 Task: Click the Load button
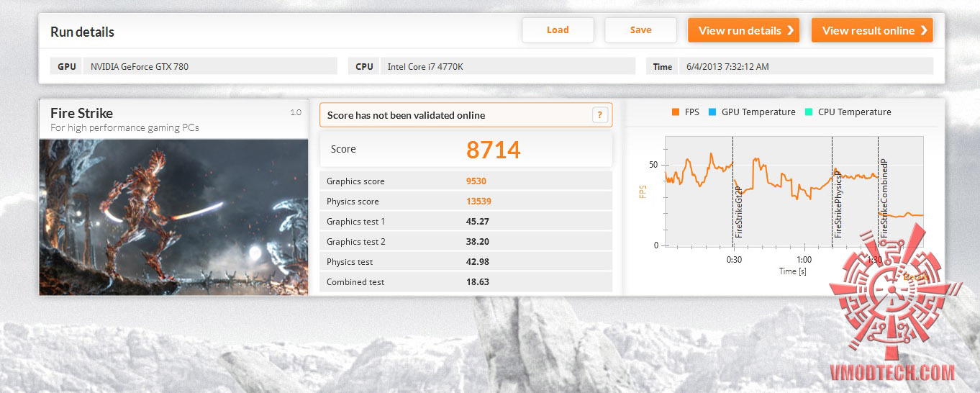(558, 30)
